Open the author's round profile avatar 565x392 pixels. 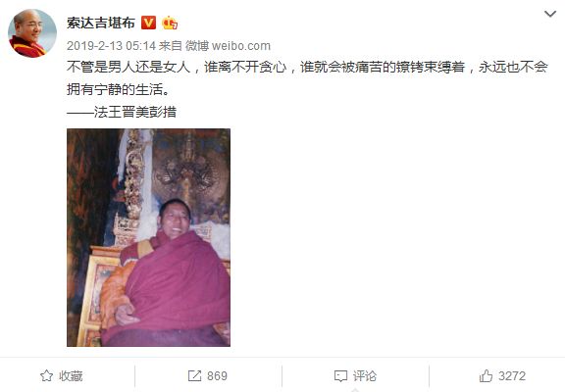coord(32,33)
